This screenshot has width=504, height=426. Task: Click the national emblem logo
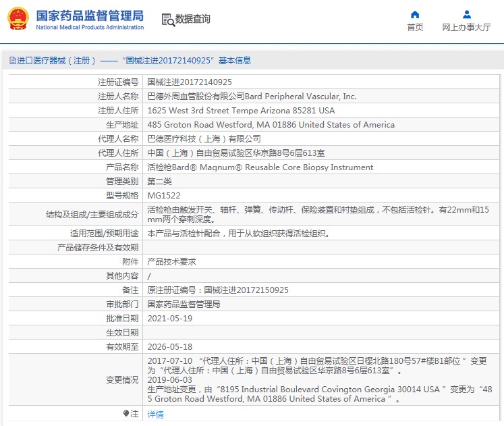point(18,19)
